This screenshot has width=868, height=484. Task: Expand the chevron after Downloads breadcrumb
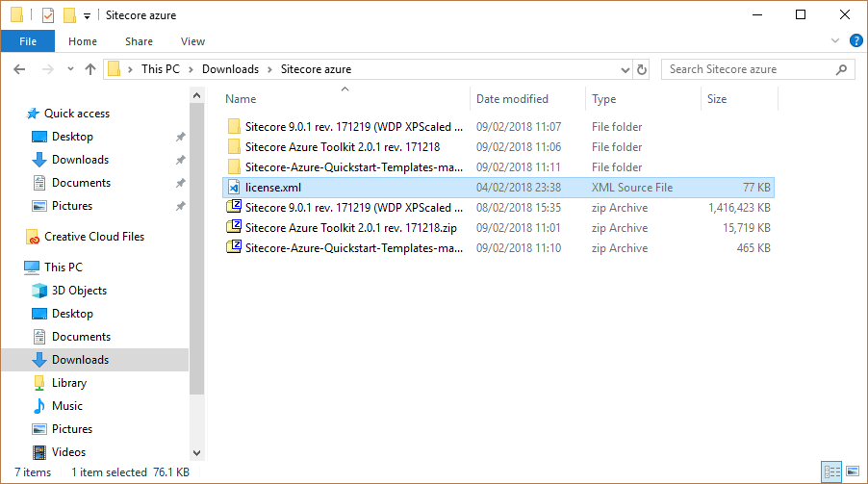click(269, 70)
